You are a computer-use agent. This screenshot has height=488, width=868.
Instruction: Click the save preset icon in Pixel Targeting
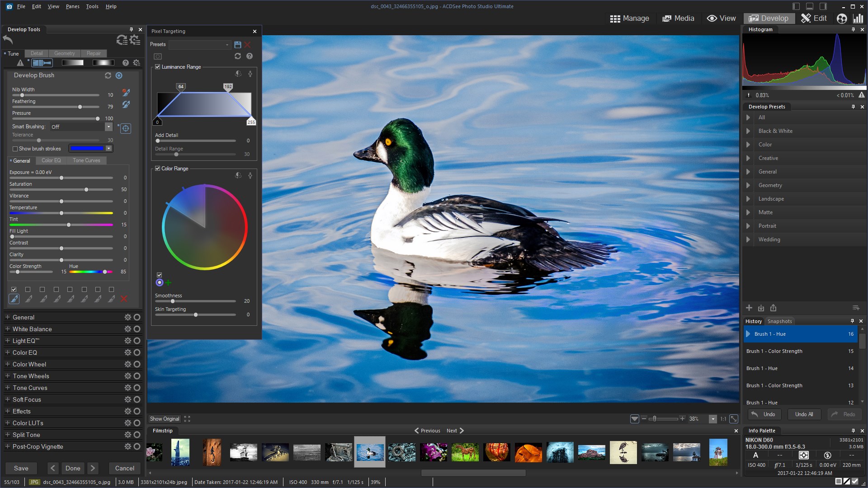238,44
